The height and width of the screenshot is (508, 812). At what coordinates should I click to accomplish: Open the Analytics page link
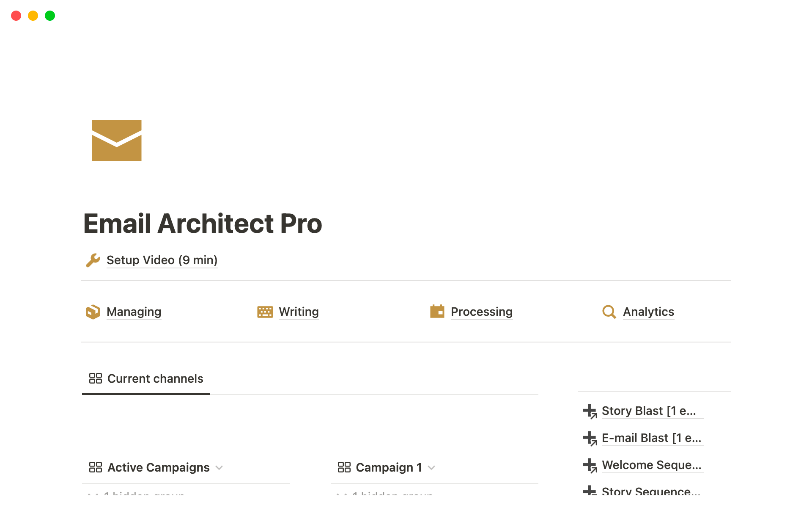click(648, 312)
